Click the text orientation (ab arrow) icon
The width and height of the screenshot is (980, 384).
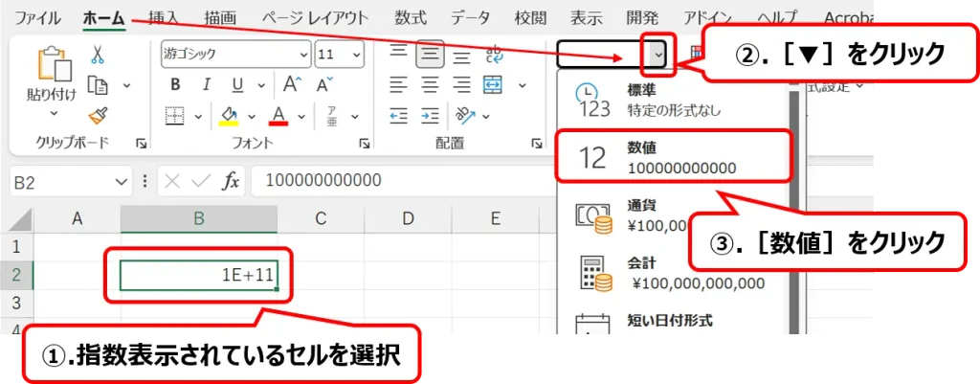[x=465, y=115]
